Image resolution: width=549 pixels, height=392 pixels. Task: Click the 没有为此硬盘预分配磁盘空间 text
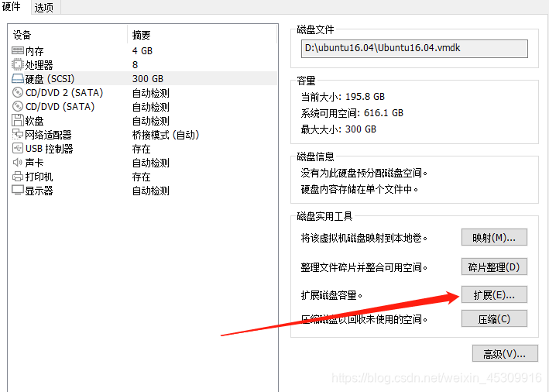pyautogui.click(x=364, y=173)
